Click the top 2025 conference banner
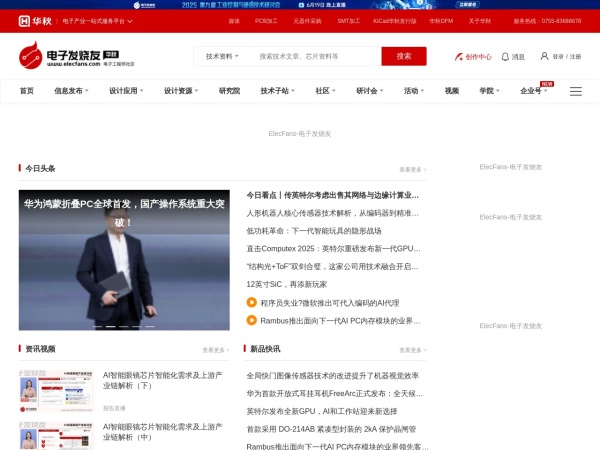Screen dimensions: 600x450 (300, 5)
